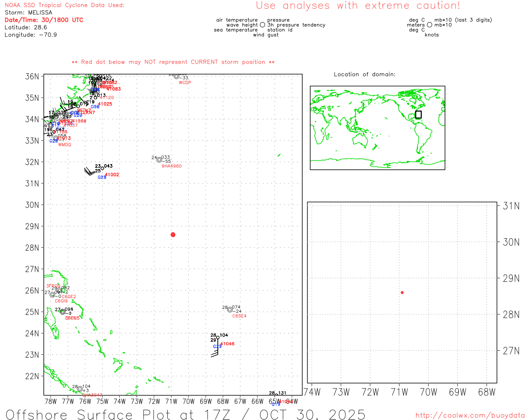Select the 41025 buoy label
Image resolution: width=525 pixels, height=420 pixels.
105,104
